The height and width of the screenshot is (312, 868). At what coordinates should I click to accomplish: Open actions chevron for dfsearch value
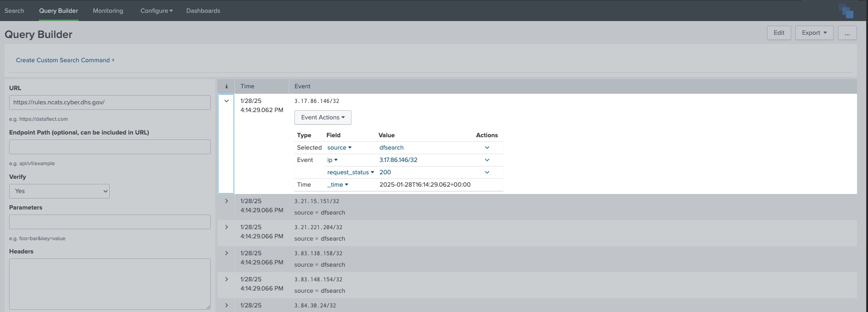487,148
